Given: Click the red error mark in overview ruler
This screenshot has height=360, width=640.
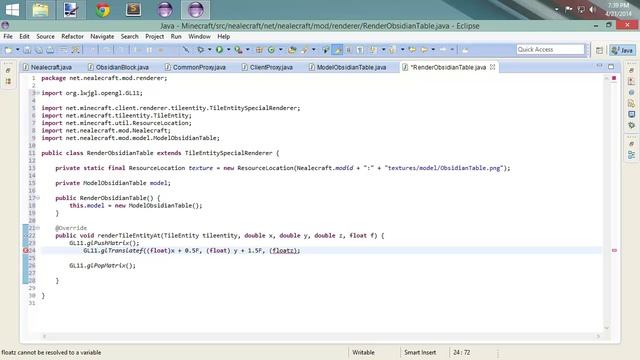Looking at the screenshot, I should pyautogui.click(x=614, y=250).
